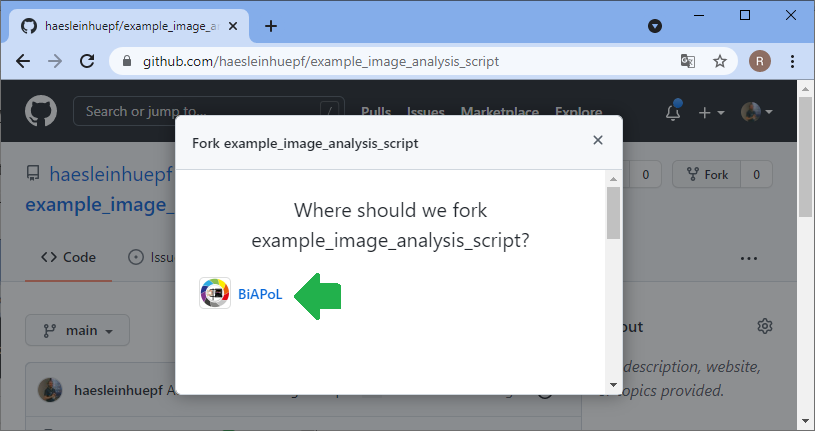Click the BiAPoL organization avatar
This screenshot has width=815, height=431.
[215, 294]
